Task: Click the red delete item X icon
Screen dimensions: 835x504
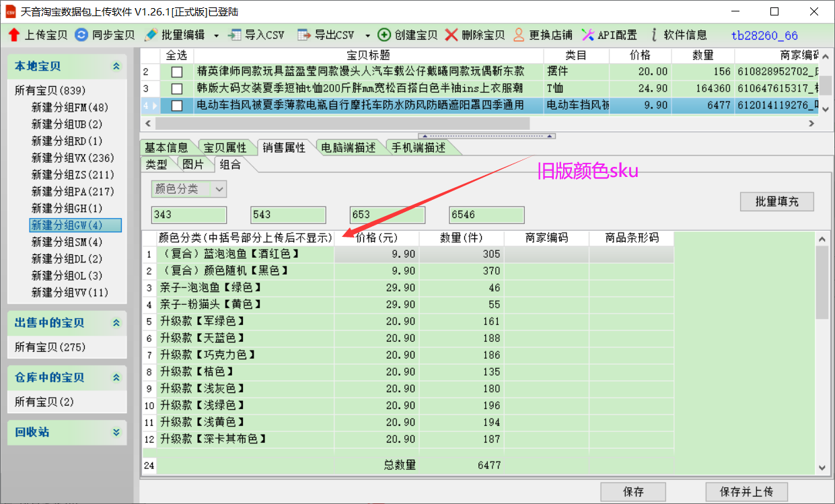Action: pyautogui.click(x=451, y=35)
